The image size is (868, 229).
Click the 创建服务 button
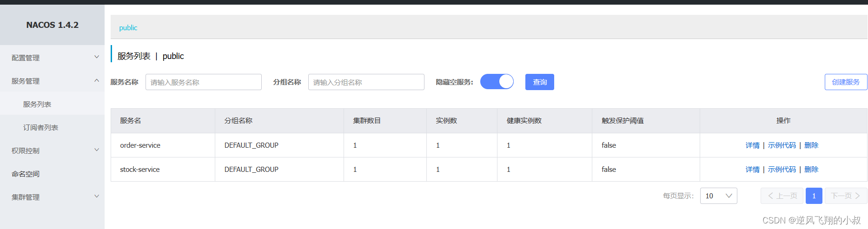coord(845,82)
